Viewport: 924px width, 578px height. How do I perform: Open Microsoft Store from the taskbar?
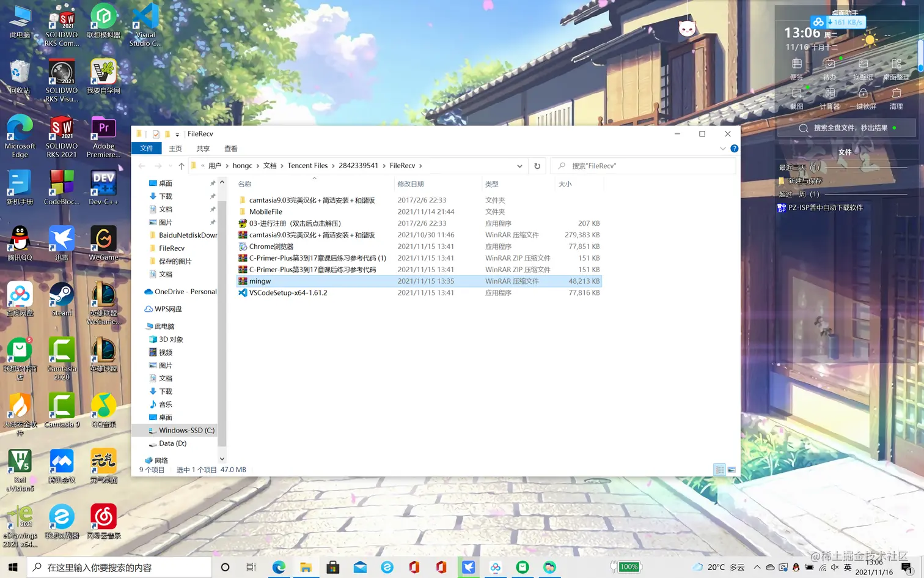[333, 567]
